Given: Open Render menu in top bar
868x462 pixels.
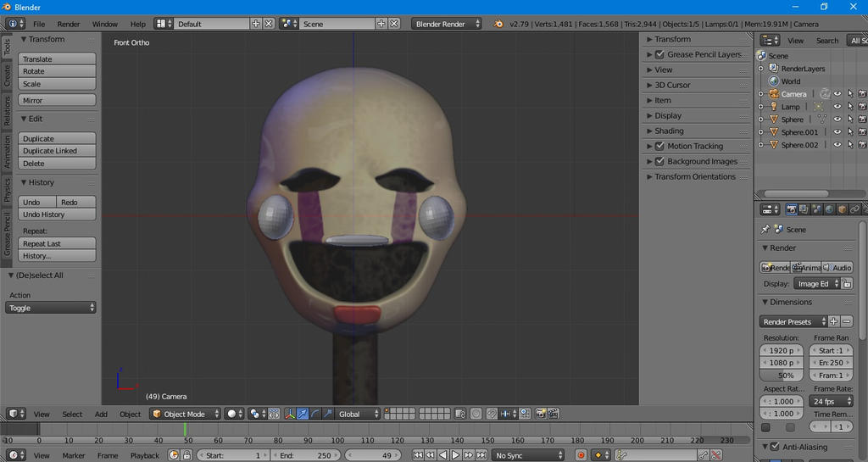Looking at the screenshot, I should (x=69, y=24).
